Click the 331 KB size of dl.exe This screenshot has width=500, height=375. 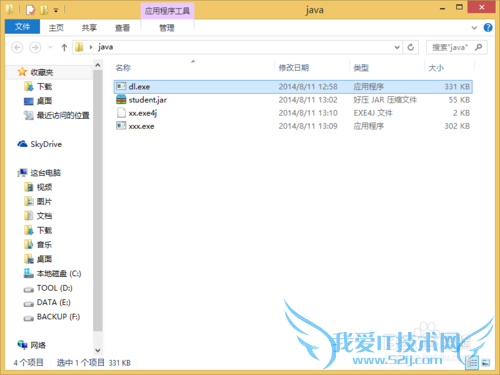pos(457,87)
